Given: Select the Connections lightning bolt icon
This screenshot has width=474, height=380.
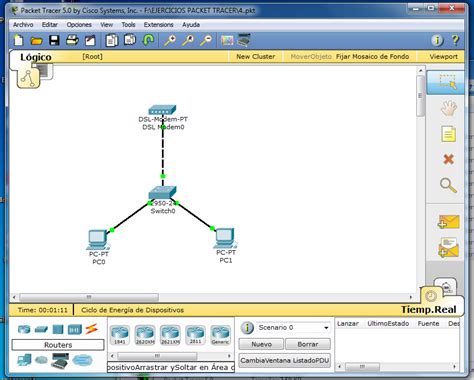Looking at the screenshot, I should 91,329.
